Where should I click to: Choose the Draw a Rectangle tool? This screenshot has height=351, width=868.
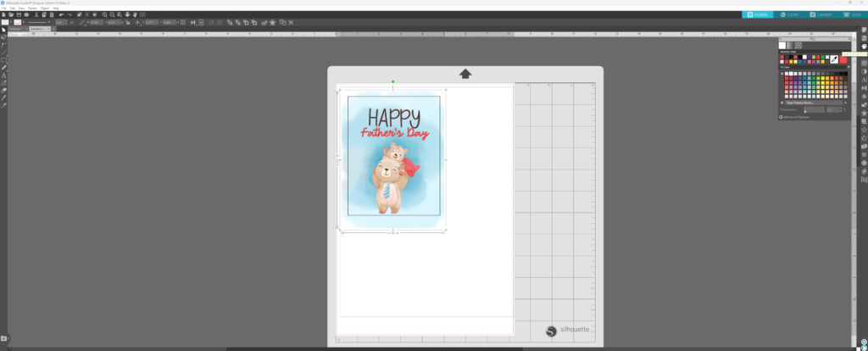4,60
